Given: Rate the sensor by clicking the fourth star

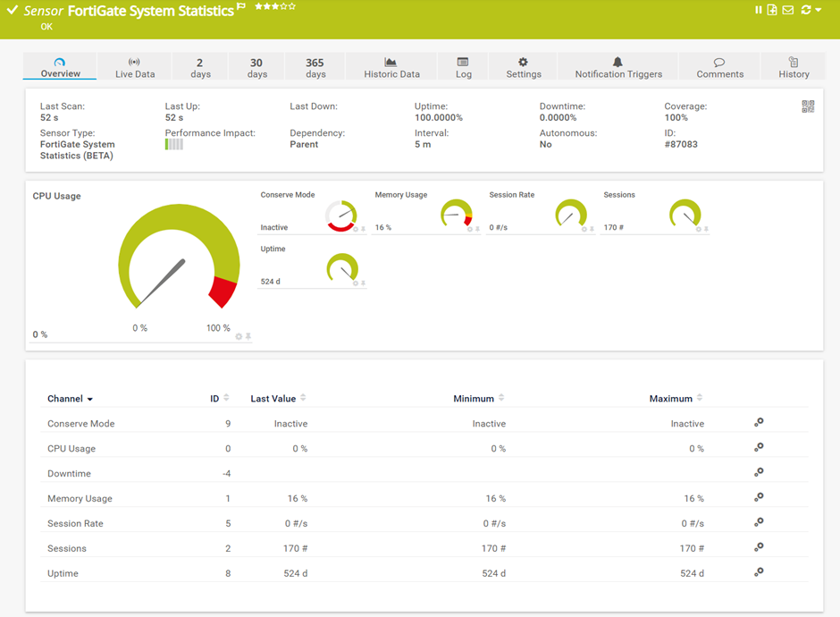Looking at the screenshot, I should pyautogui.click(x=284, y=7).
